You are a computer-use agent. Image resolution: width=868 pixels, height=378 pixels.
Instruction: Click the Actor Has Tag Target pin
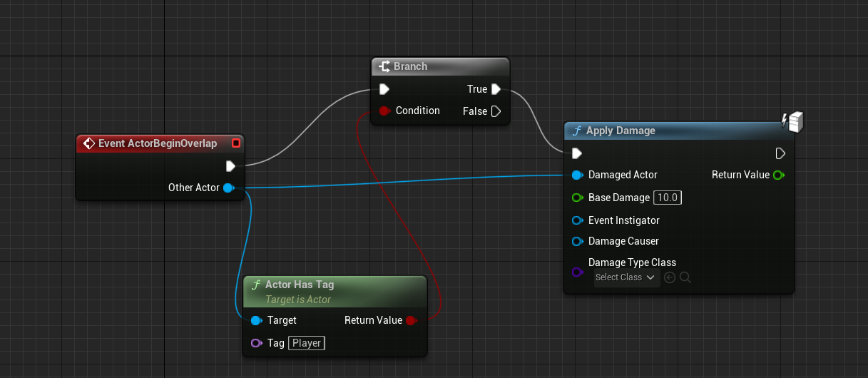point(256,320)
